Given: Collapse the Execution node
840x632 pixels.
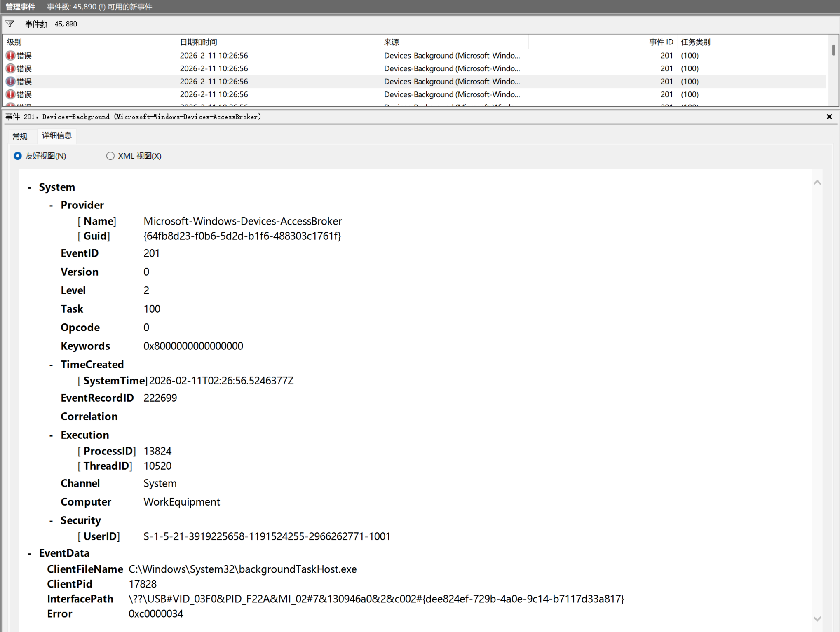Looking at the screenshot, I should tap(51, 435).
